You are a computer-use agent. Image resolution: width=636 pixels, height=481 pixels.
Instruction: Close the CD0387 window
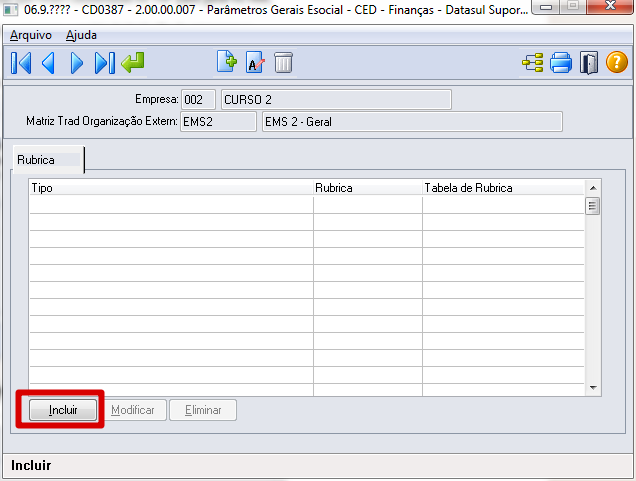(610, 6)
